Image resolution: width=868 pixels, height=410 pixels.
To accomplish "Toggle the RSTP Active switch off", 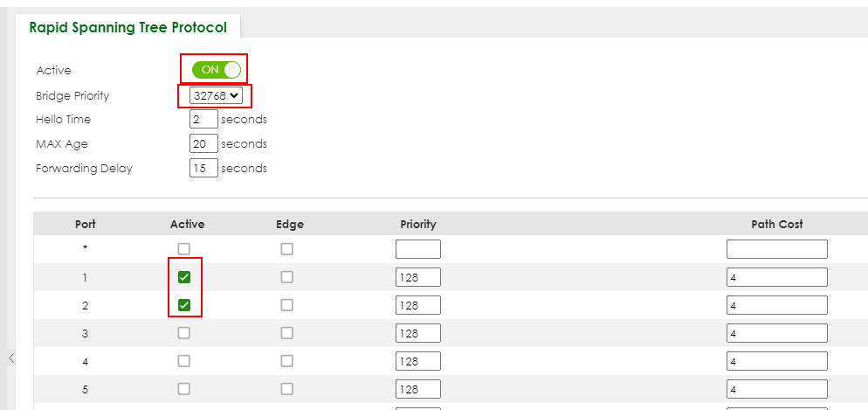I will (x=214, y=70).
